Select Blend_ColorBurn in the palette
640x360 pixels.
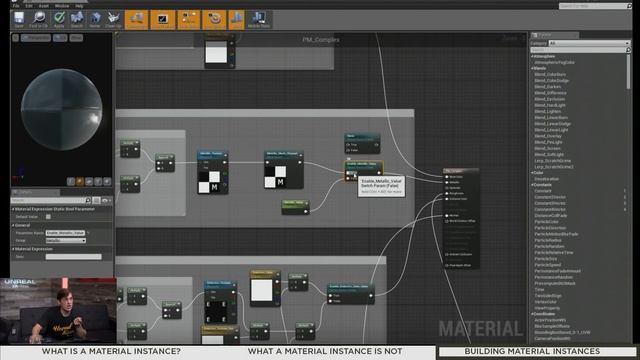[x=550, y=75]
